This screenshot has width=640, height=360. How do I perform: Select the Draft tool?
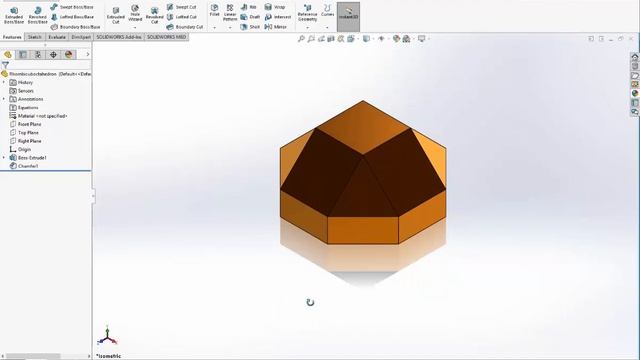click(250, 17)
